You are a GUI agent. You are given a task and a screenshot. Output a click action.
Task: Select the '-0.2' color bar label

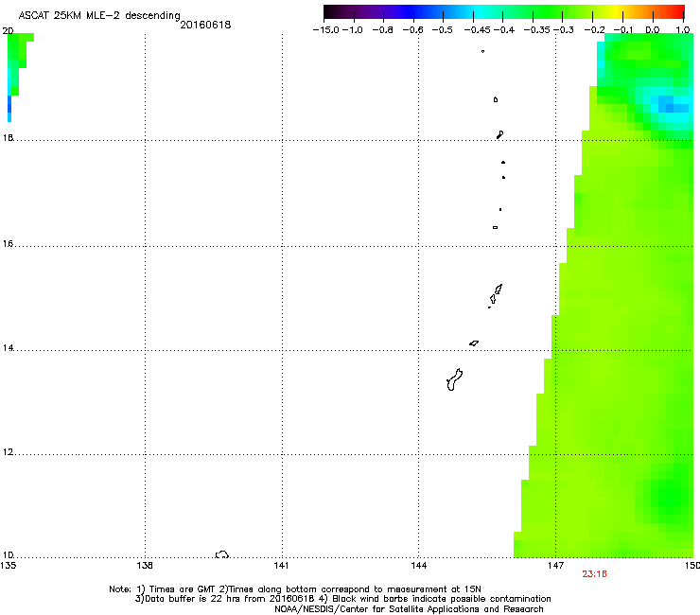click(x=595, y=30)
